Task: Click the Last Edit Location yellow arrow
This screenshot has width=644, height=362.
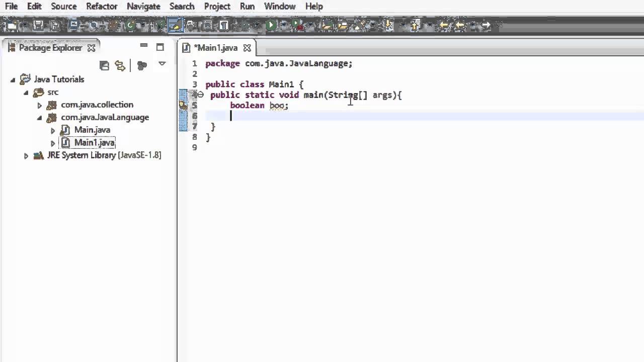Action: [x=444, y=25]
